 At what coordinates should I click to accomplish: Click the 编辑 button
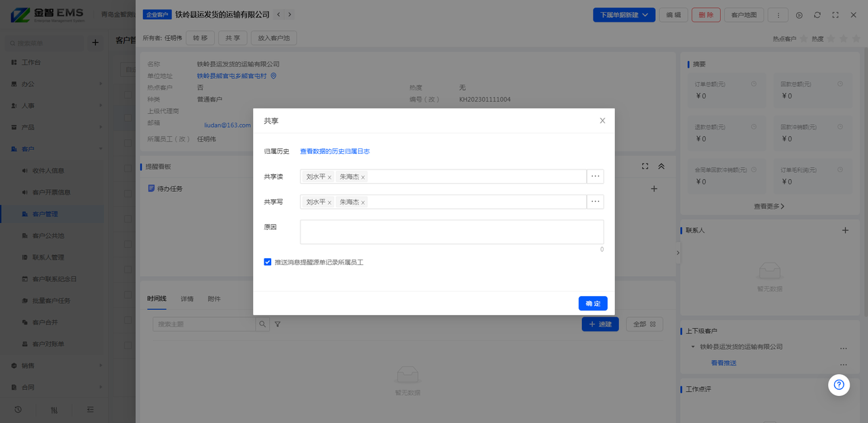point(673,15)
